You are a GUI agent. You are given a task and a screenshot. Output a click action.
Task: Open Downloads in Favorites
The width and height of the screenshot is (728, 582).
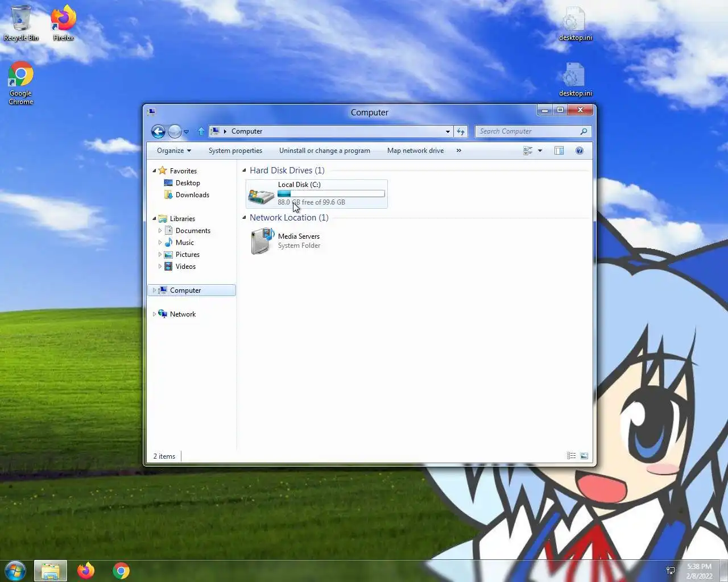tap(192, 195)
